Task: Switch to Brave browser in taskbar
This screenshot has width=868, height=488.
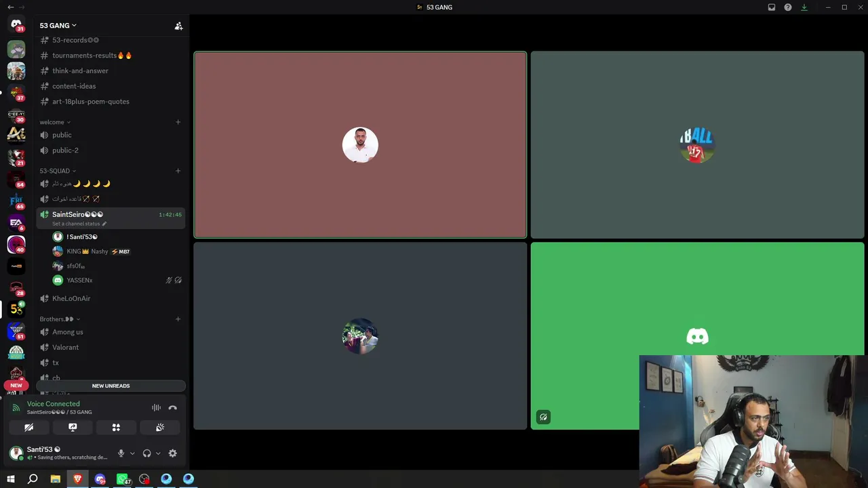Action: [78, 479]
